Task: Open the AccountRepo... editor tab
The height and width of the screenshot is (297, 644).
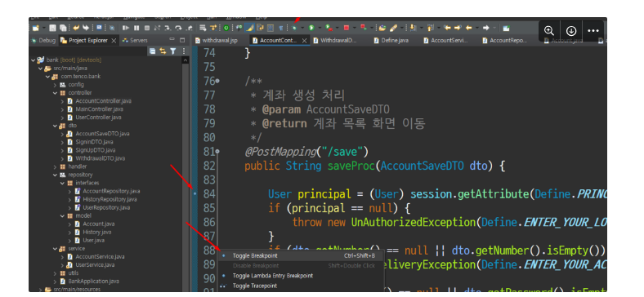Action: click(x=504, y=40)
